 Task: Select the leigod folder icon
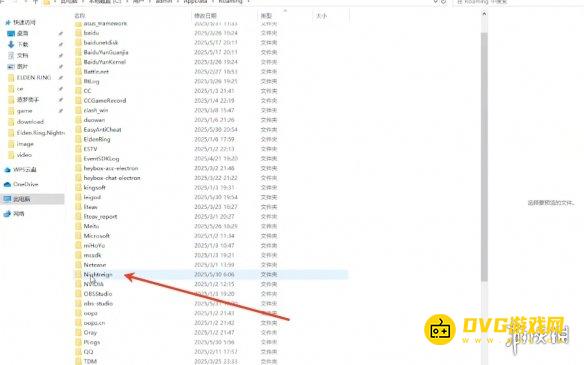point(78,197)
